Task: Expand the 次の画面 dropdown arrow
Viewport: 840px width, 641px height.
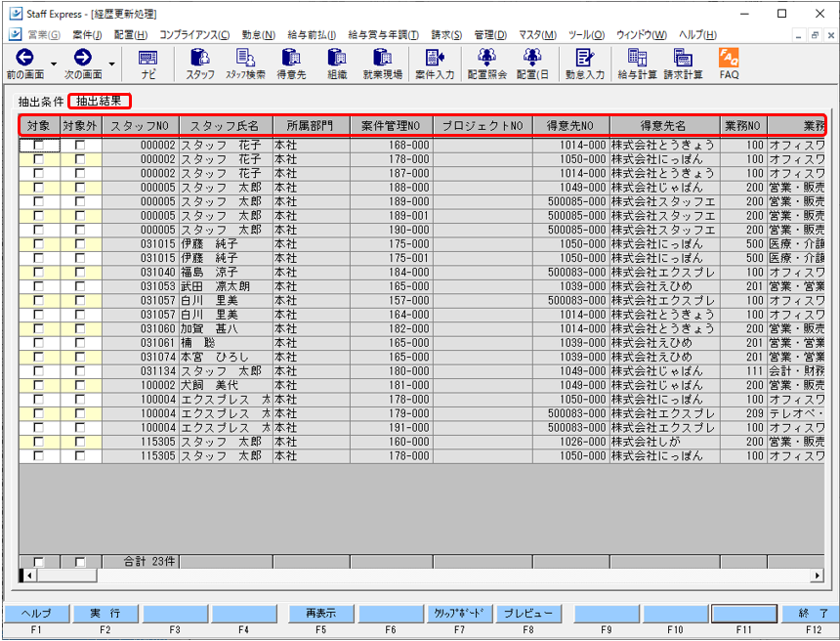Action: [x=111, y=64]
